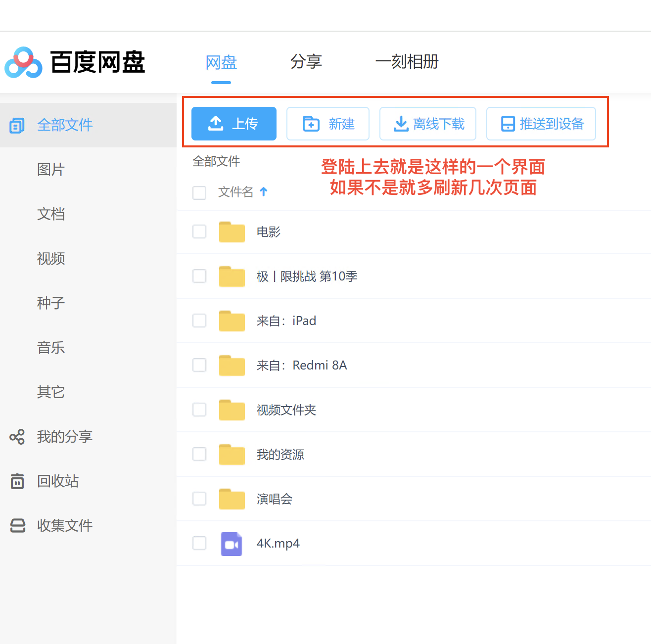
Task: Click the 新建 button
Action: (x=328, y=124)
